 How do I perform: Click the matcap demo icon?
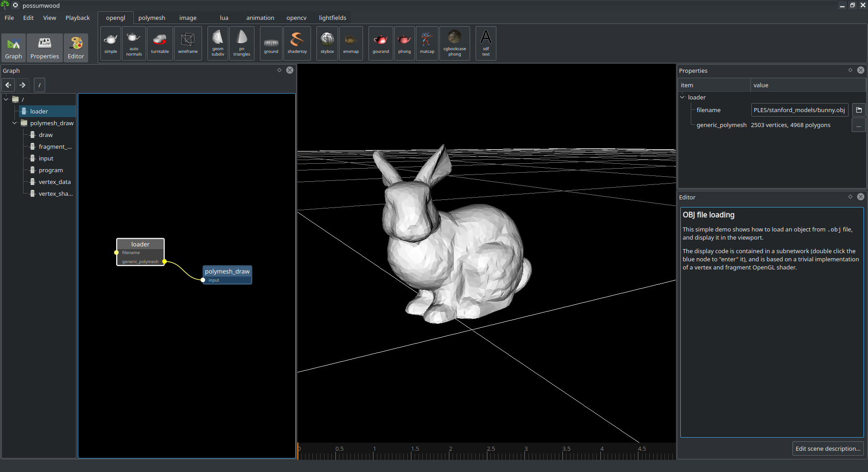427,43
